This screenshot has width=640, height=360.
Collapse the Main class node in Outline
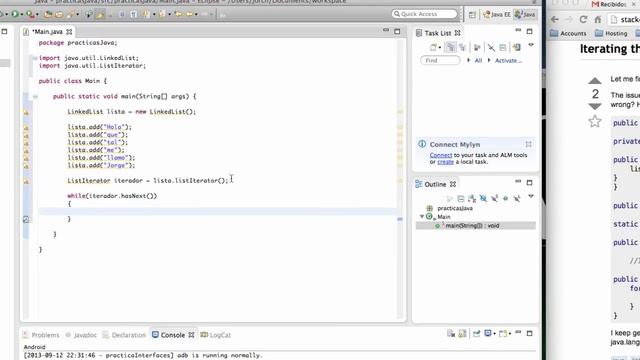[x=422, y=217]
